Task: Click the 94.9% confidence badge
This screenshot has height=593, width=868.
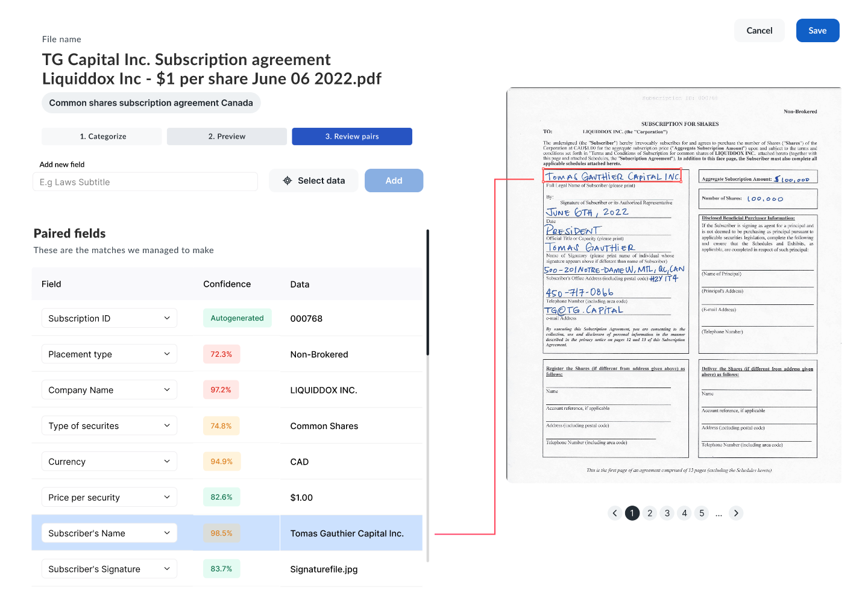Action: pos(222,462)
